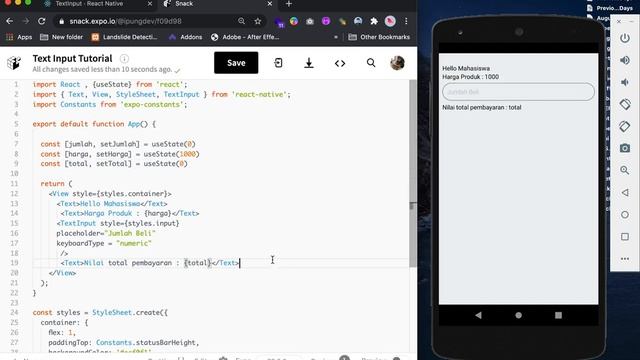Open emulator extended controls (three dots)
The image size is (640, 360).
point(624,259)
